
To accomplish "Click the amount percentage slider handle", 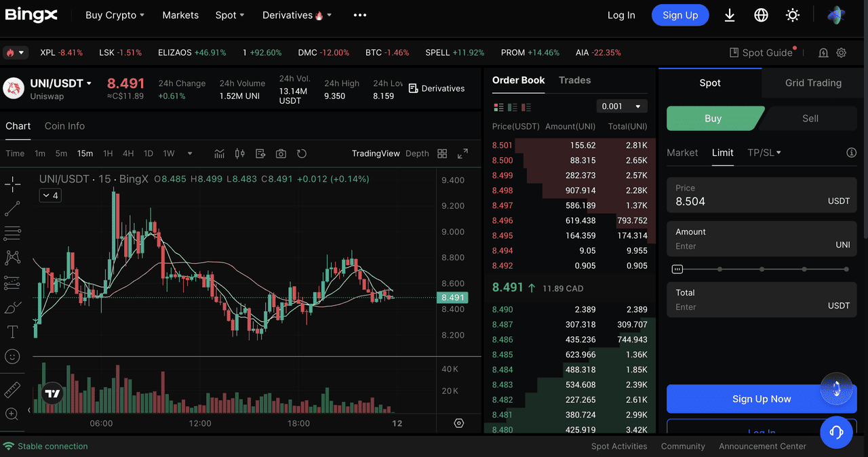I will coord(677,269).
